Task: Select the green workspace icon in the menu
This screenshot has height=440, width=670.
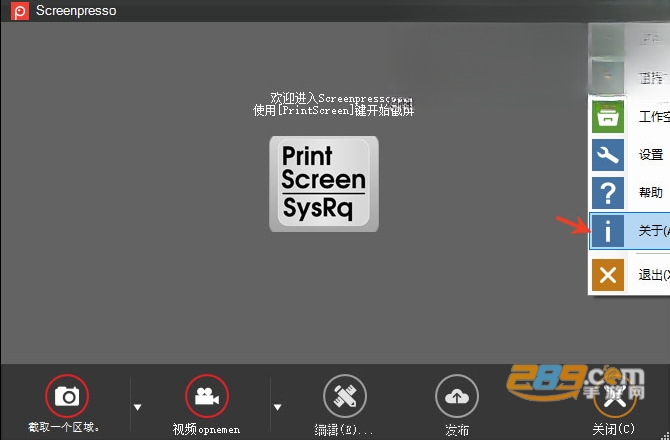Action: click(x=608, y=117)
